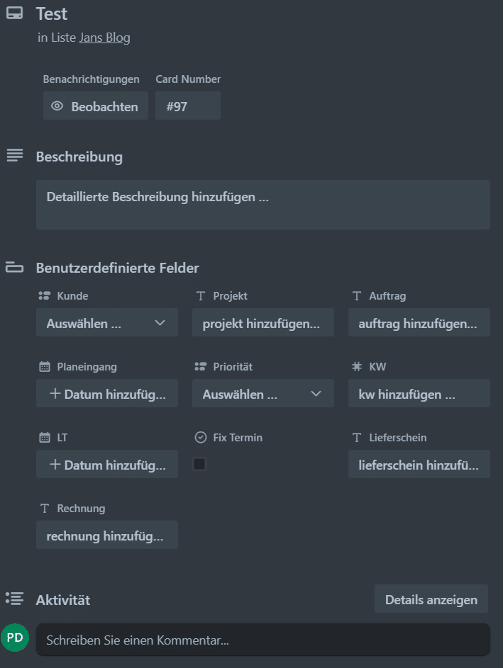Add a date in Planeingang field
Viewport: 504px width, 668px height.
107,393
